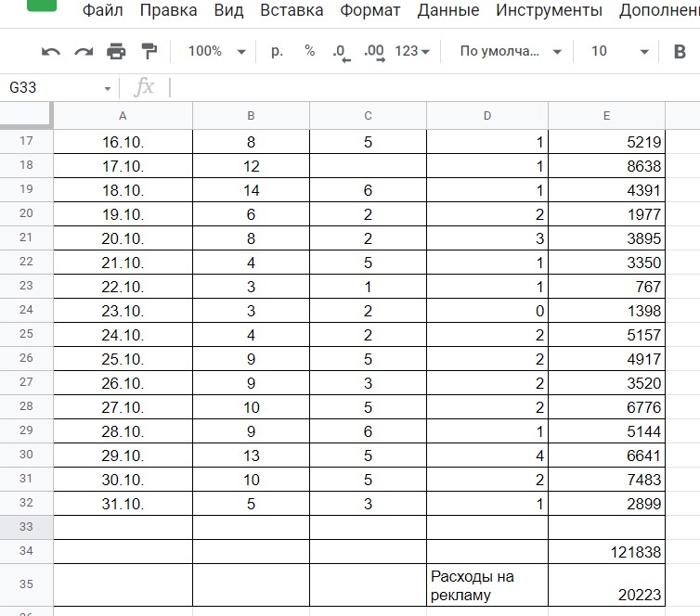
Task: Toggle bold formatting B button
Action: pyautogui.click(x=680, y=52)
